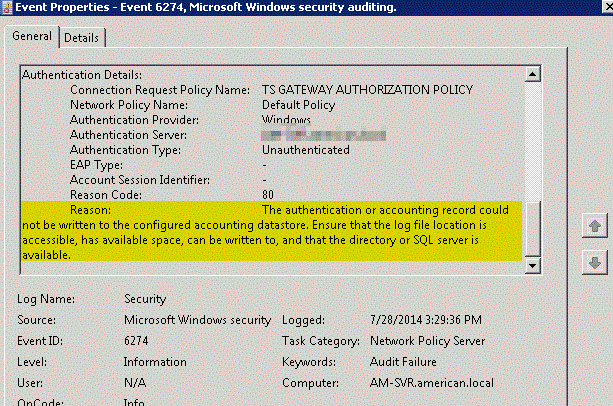Click the Event Properties window title icon
The image size is (613, 406).
pos(9,8)
